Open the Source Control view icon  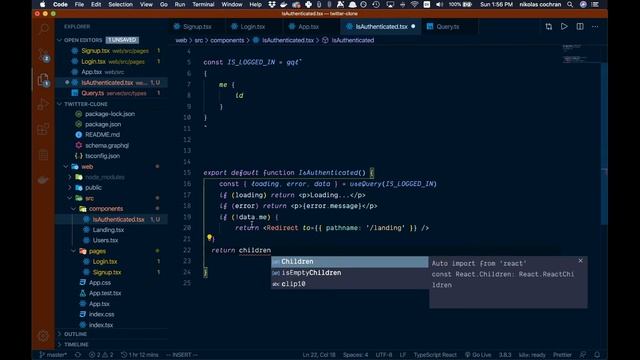pyautogui.click(x=43, y=54)
